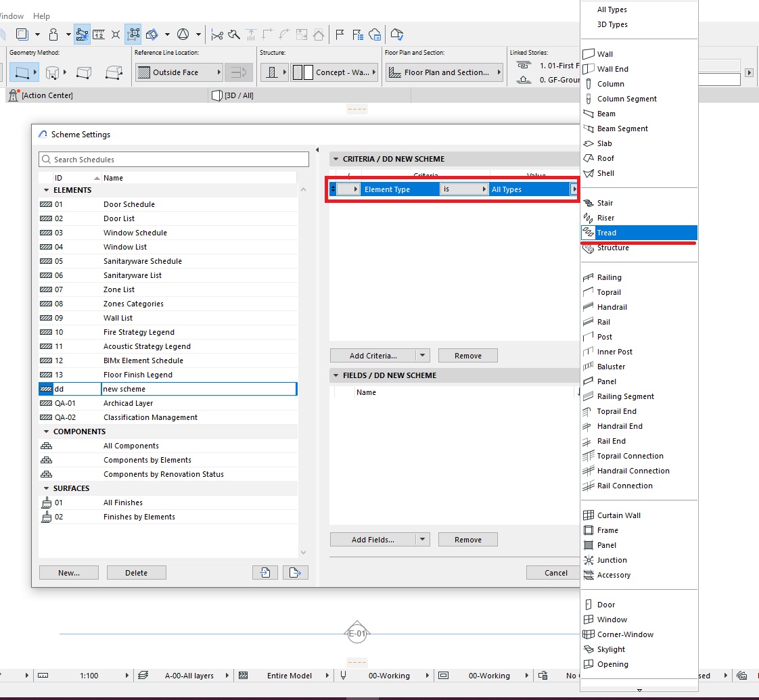This screenshot has height=700, width=759.
Task: Choose Wall in element type list
Action: 639,53
